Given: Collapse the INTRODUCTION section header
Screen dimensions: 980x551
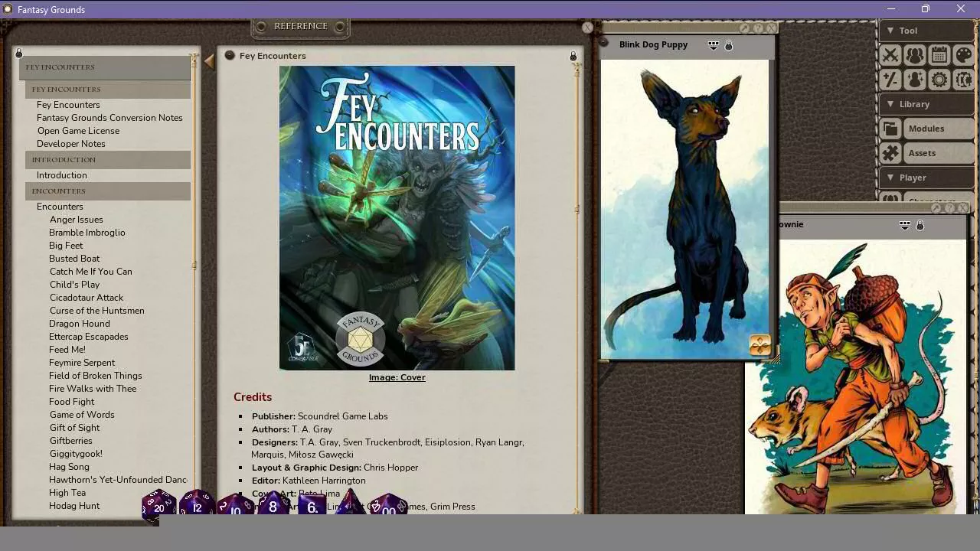Looking at the screenshot, I should pos(108,160).
